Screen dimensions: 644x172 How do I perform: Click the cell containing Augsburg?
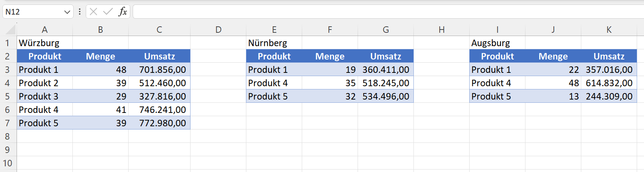pos(498,43)
